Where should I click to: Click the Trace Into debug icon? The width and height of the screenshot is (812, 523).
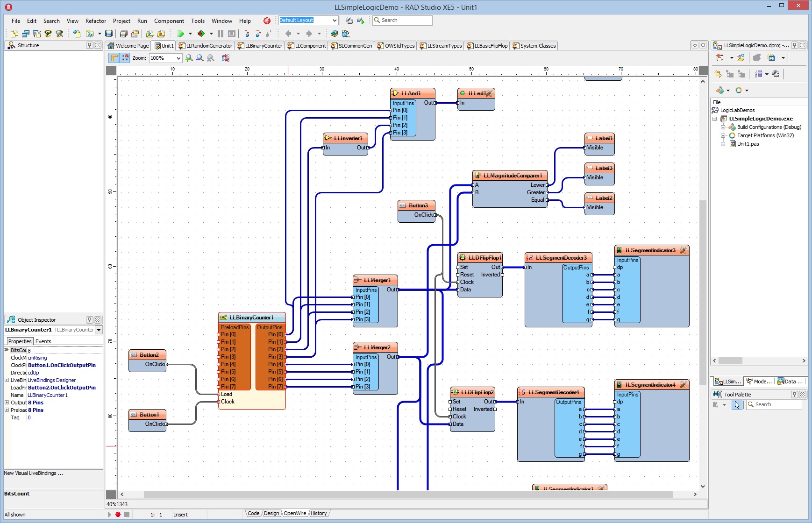tap(247, 34)
